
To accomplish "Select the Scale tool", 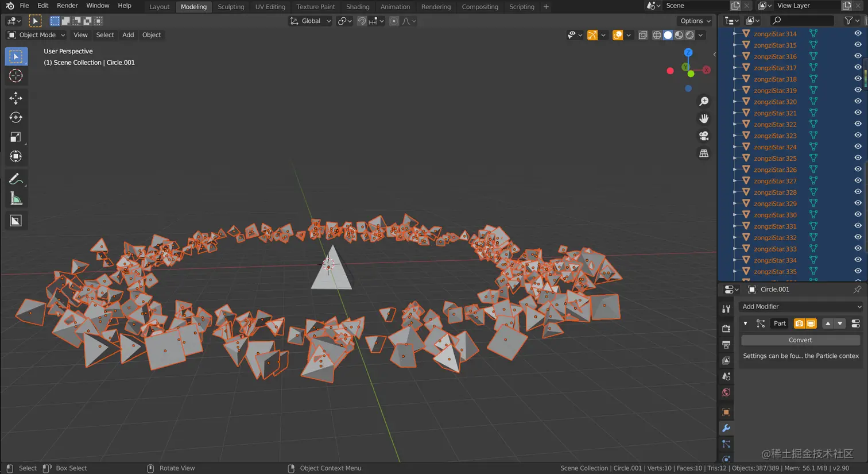I will point(16,137).
